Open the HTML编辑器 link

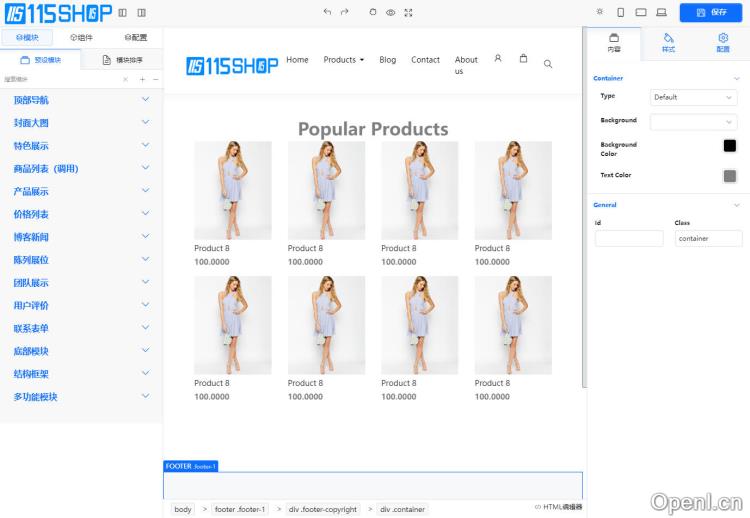558,507
